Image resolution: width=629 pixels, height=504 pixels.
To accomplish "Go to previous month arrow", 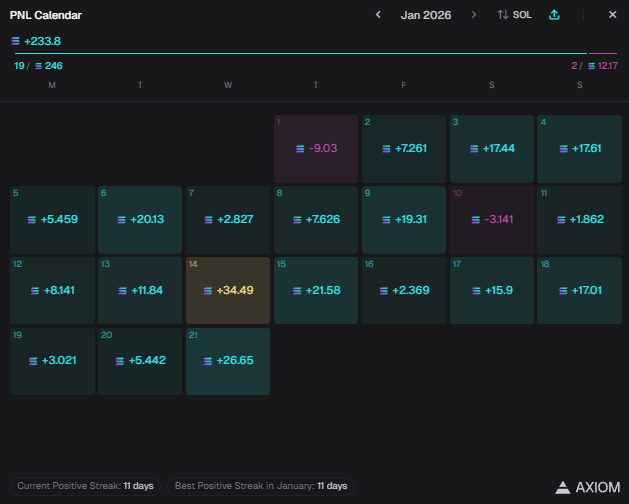I will pyautogui.click(x=378, y=15).
